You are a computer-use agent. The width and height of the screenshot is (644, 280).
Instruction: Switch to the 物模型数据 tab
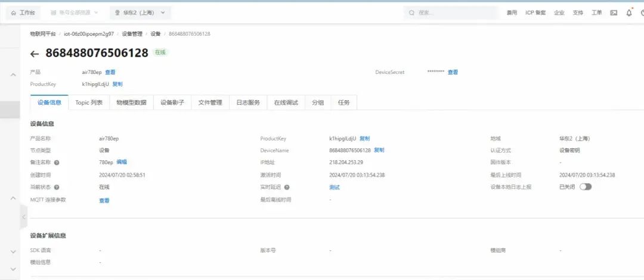pos(131,102)
